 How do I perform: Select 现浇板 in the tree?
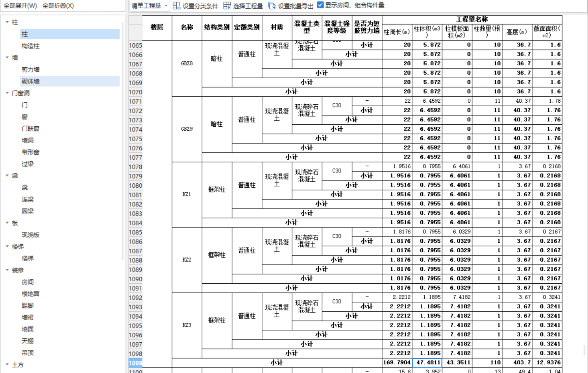(x=30, y=235)
